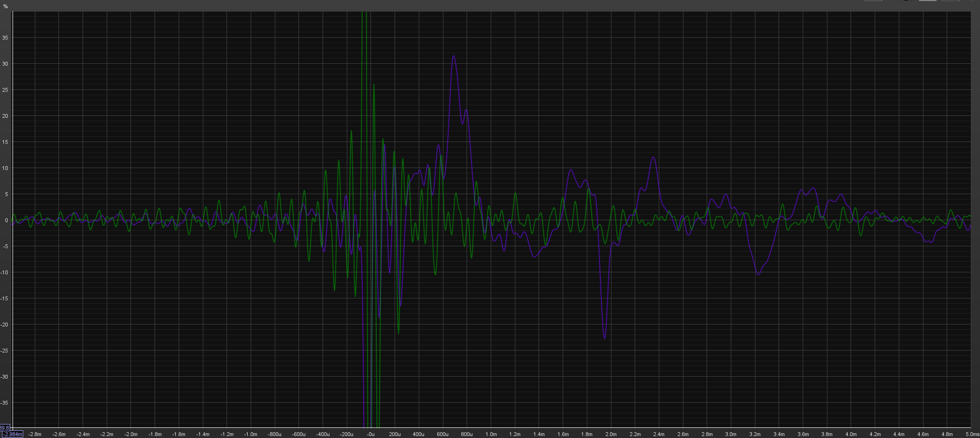The width and height of the screenshot is (980, 438).
Task: Click the -2.984m cursor time readout
Action: 12,434
